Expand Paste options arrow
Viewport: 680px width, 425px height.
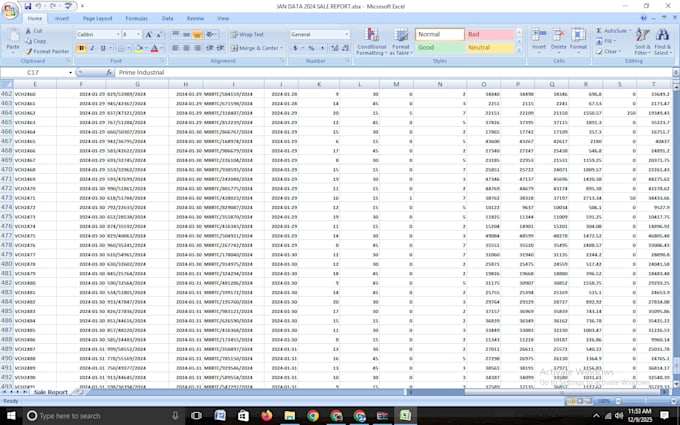coord(13,53)
